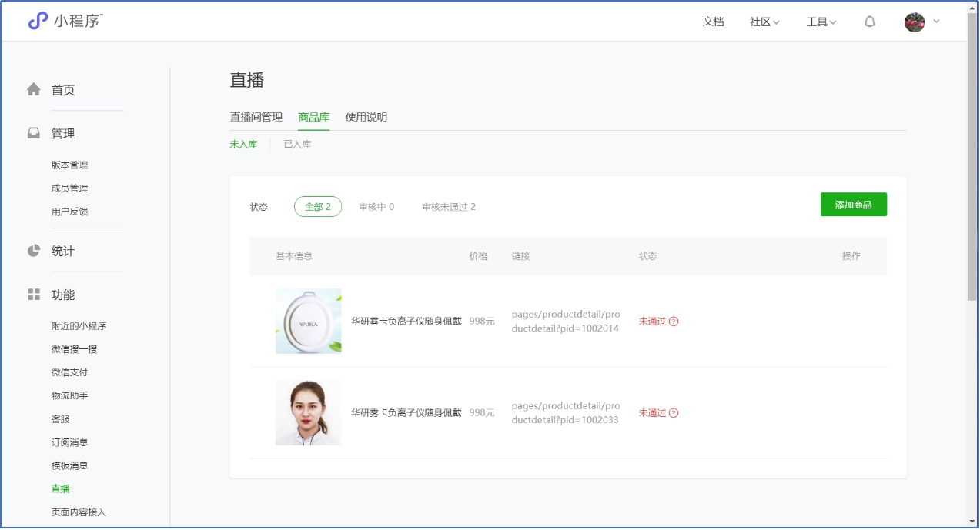
Task: Go to 首页 in sidebar
Action: click(x=63, y=90)
